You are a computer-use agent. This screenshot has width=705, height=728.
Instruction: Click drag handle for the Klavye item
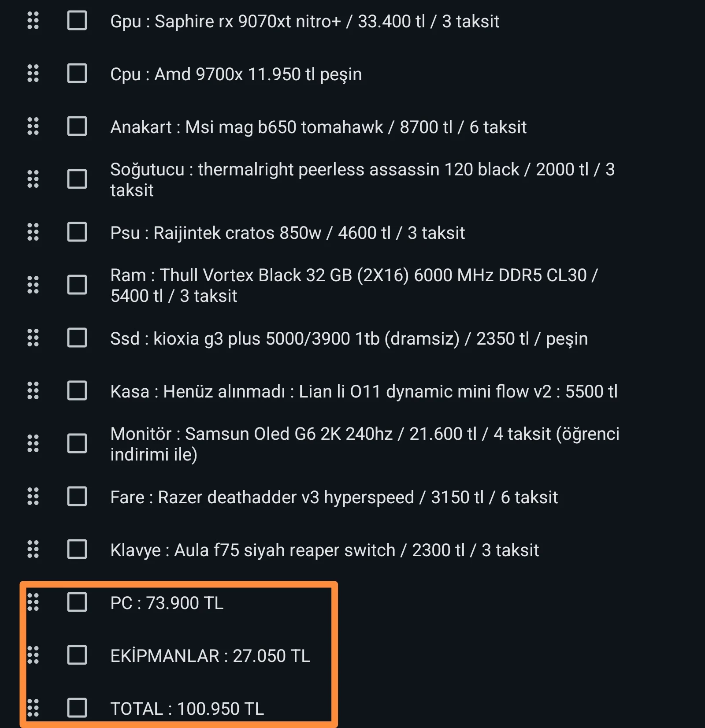33,550
